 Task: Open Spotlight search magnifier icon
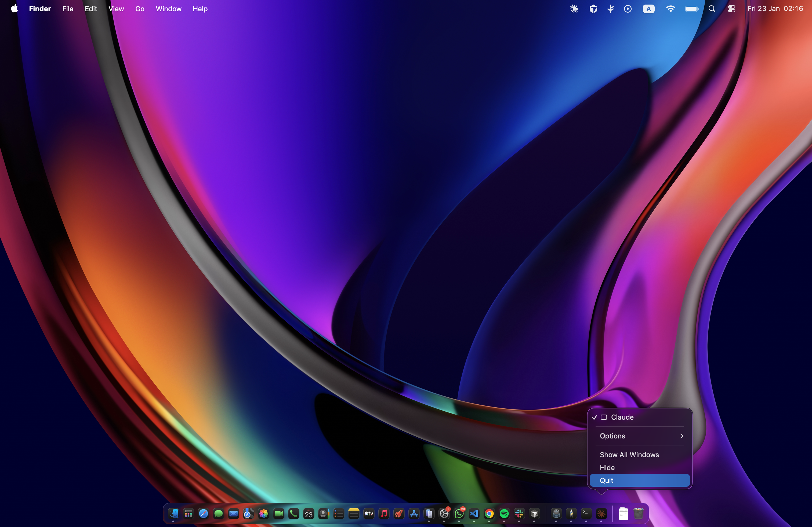pyautogui.click(x=712, y=9)
